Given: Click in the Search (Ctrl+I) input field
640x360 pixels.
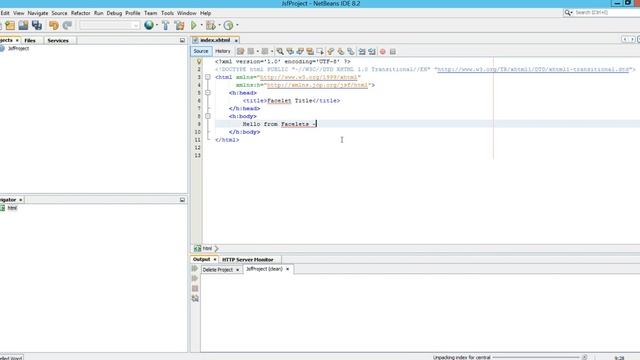Looking at the screenshot, I should tap(606, 13).
